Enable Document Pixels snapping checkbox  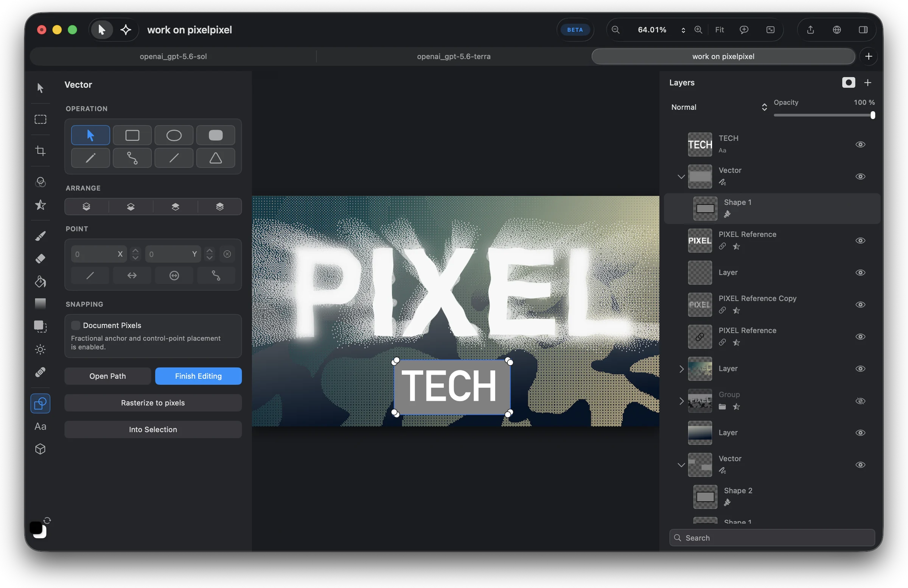76,325
